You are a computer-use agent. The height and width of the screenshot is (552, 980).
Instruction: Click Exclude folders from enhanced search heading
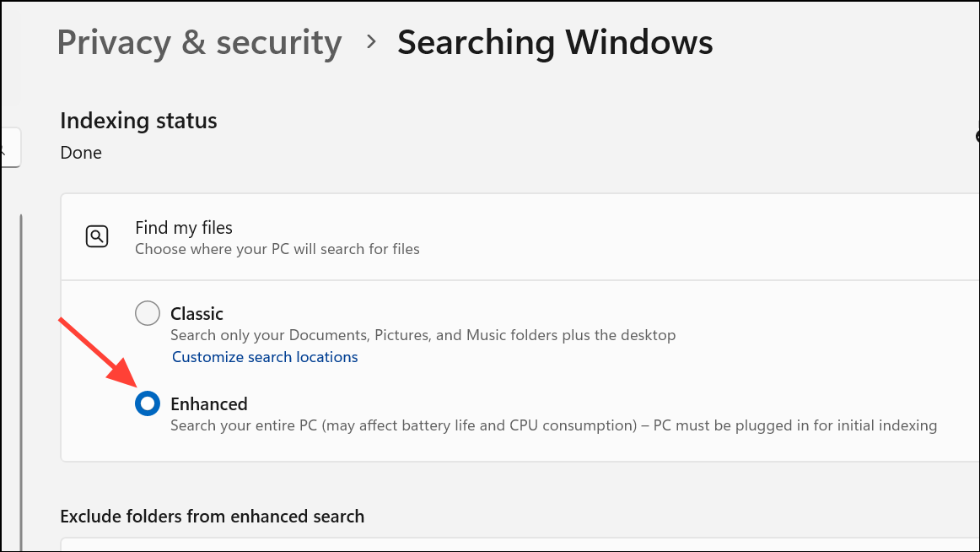[212, 516]
